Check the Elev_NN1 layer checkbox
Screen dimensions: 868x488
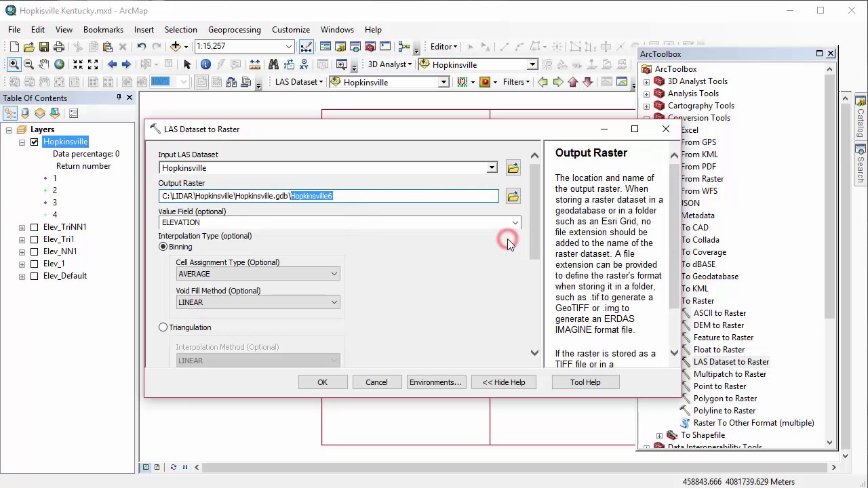click(x=34, y=251)
